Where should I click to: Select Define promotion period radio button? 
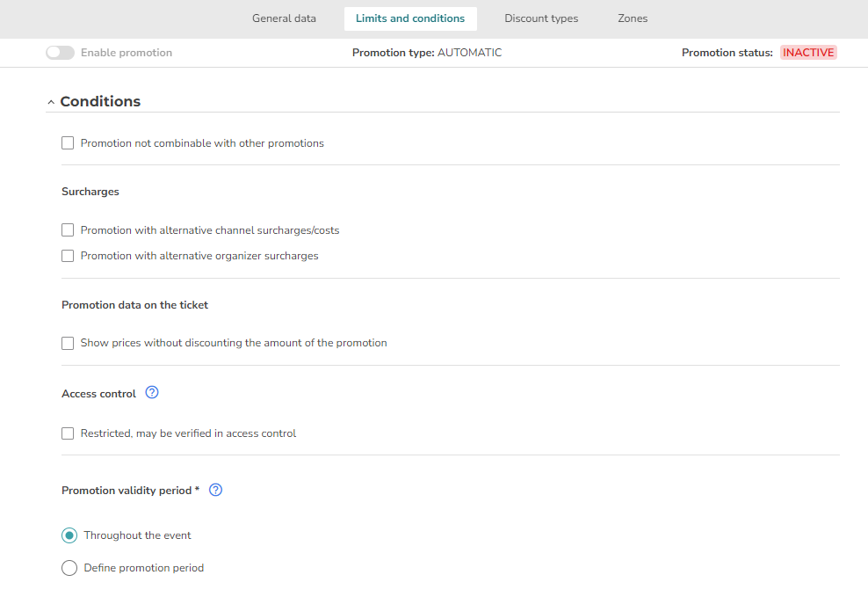pos(69,568)
